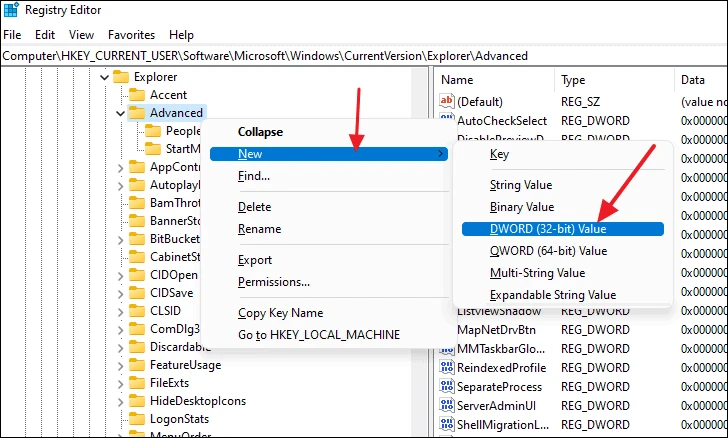Select the FeatureUsage folder icon
Image resolution: width=728 pixels, height=438 pixels.
136,365
